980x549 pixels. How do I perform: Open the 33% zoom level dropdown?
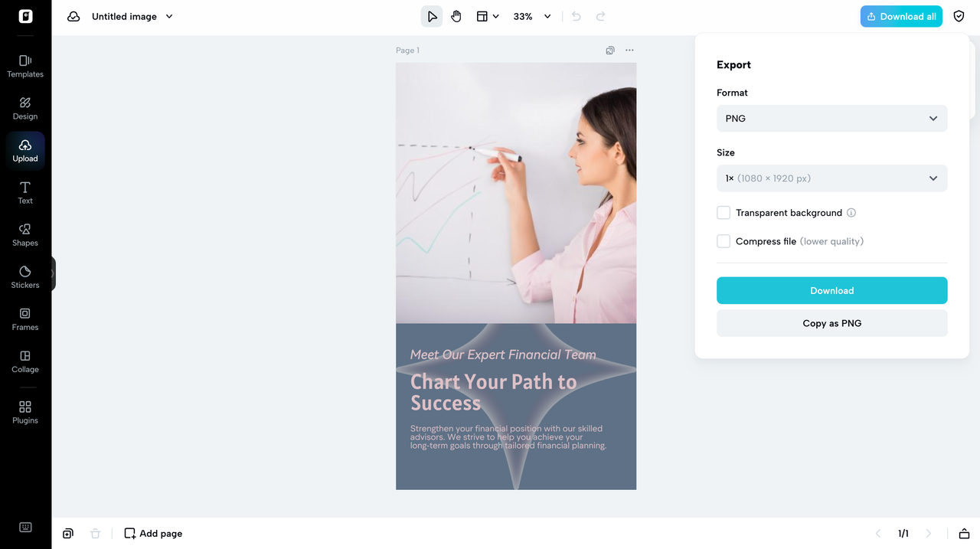click(532, 16)
